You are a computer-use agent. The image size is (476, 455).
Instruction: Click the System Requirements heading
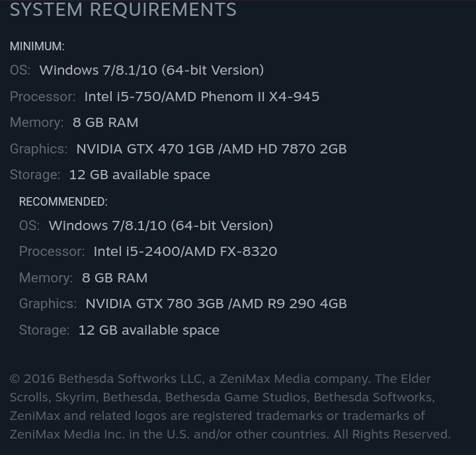click(123, 11)
